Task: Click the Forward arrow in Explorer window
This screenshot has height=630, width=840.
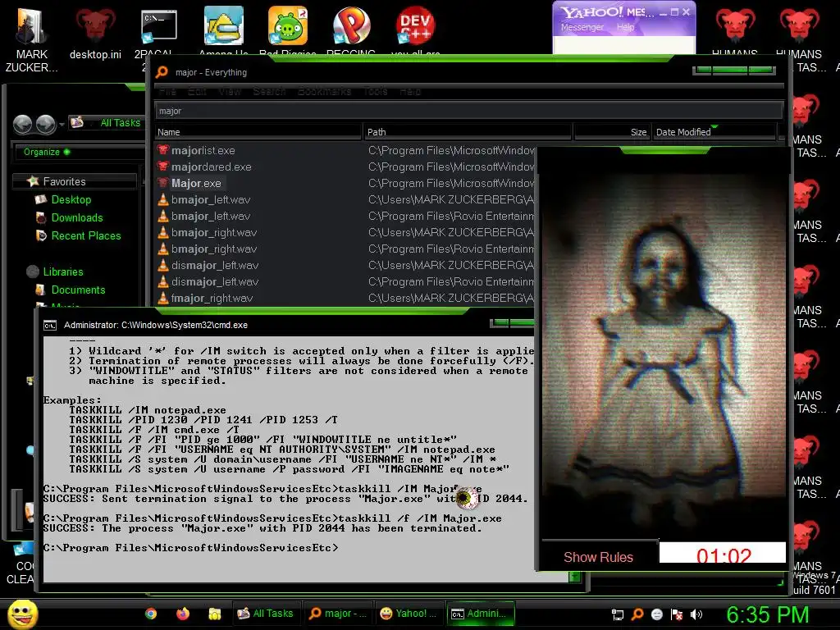Action: tap(46, 125)
